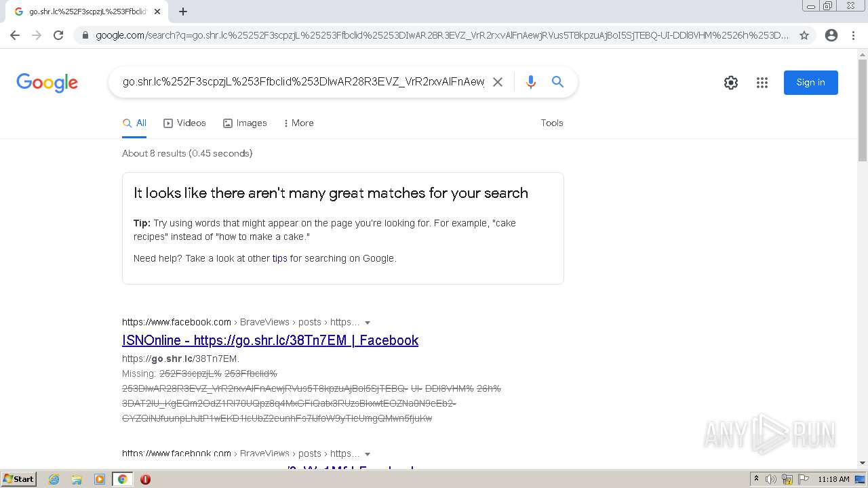Screen dimensions: 868x488
Task: Click the first result facebook.com breadcrumb URL
Action: pos(241,322)
